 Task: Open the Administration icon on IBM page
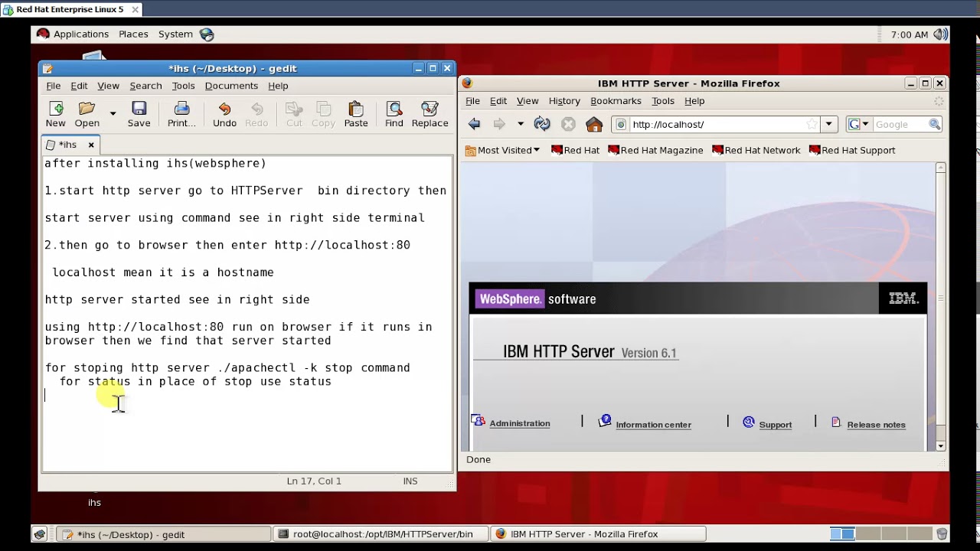[479, 420]
